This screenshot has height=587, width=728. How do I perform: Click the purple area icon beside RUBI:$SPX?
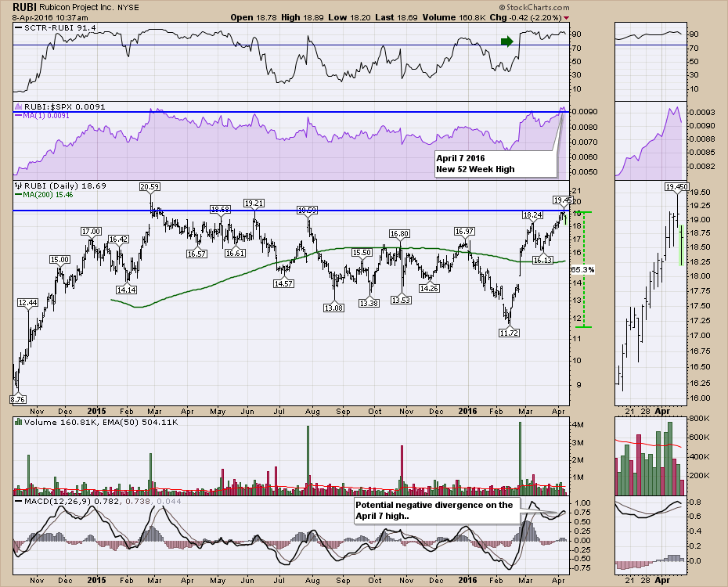pyautogui.click(x=18, y=106)
